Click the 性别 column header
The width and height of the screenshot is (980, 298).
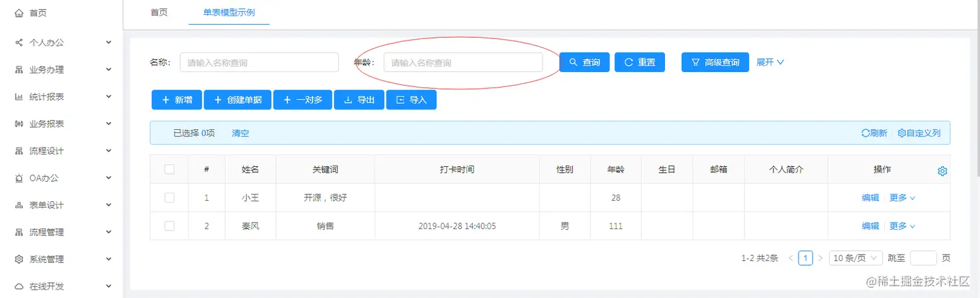[565, 169]
